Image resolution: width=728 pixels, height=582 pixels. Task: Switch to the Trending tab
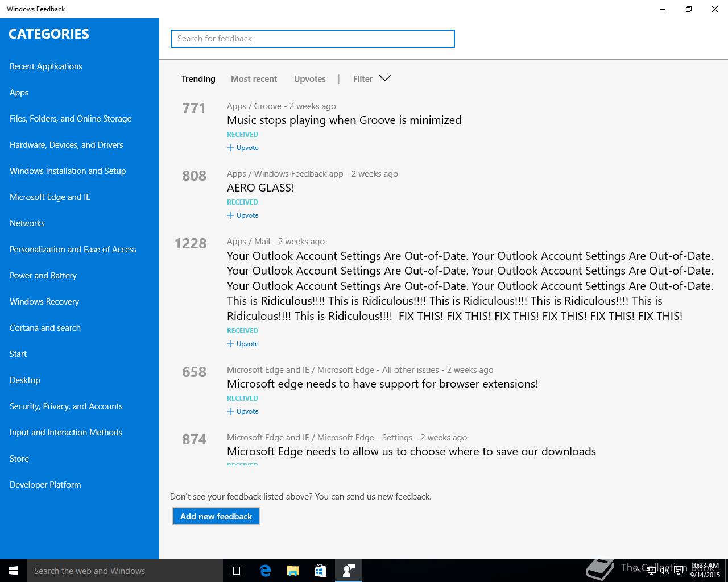coord(198,79)
